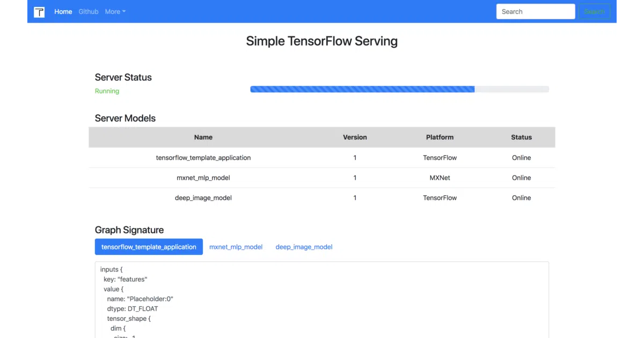Image resolution: width=644 pixels, height=338 pixels.
Task: Click the inputs { line
Action: [112, 269]
